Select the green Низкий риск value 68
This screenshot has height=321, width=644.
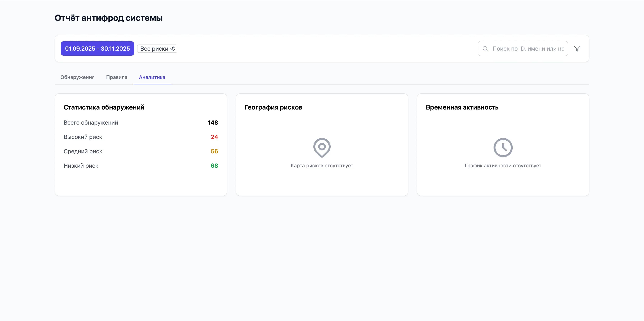tap(214, 165)
